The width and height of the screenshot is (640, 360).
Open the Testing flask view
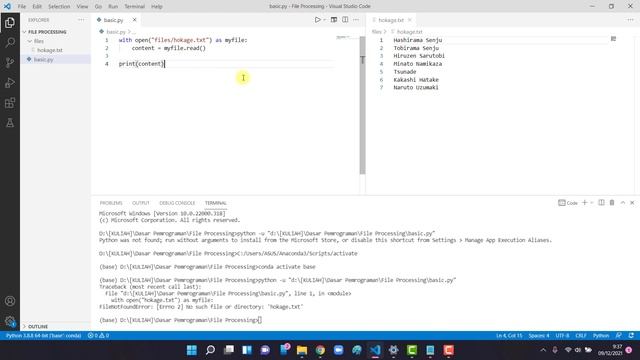[10, 122]
